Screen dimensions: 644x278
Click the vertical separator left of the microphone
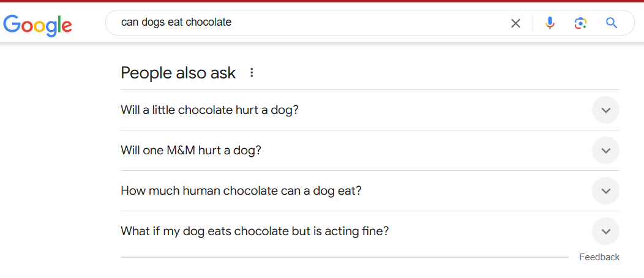pyautogui.click(x=533, y=23)
